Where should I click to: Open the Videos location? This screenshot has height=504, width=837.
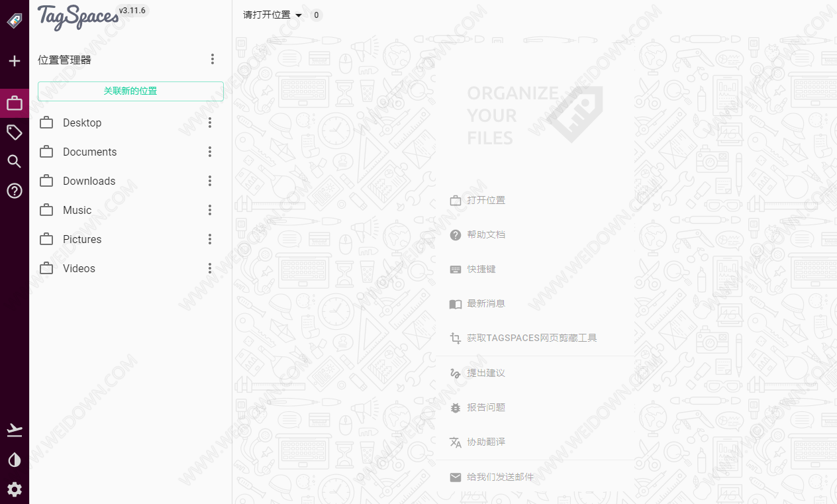79,268
